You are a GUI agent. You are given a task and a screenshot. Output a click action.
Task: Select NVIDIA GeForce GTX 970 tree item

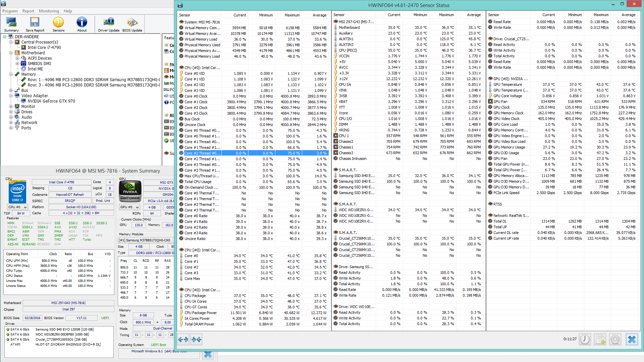click(x=51, y=101)
